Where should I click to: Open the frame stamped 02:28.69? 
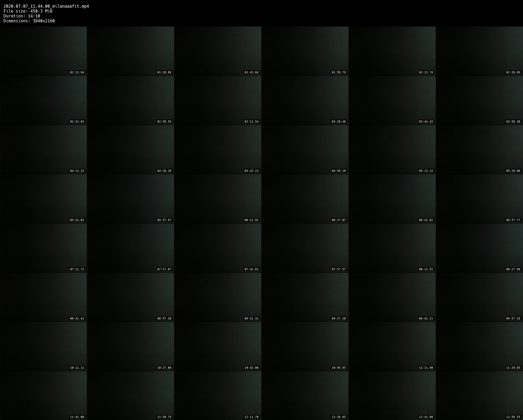pyautogui.click(x=479, y=51)
